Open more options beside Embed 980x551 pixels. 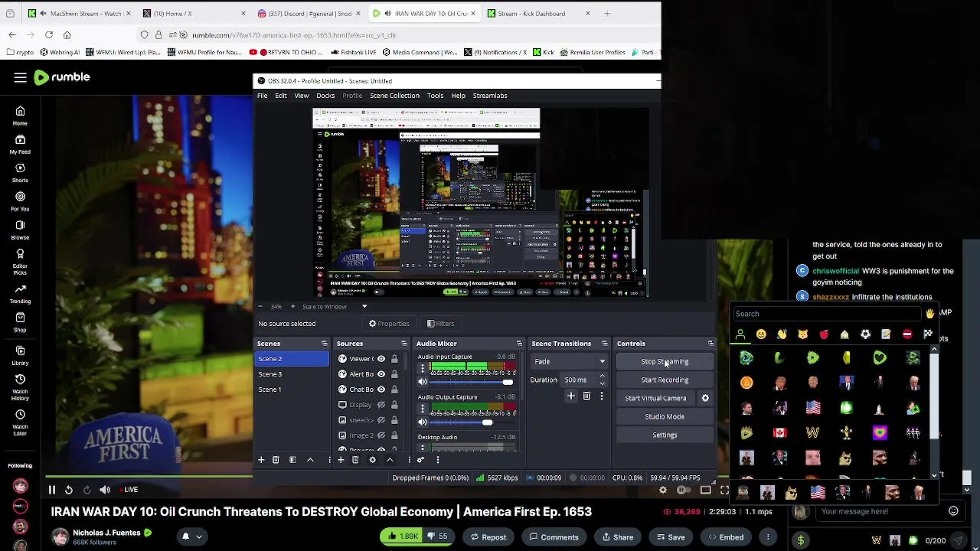coord(767,537)
